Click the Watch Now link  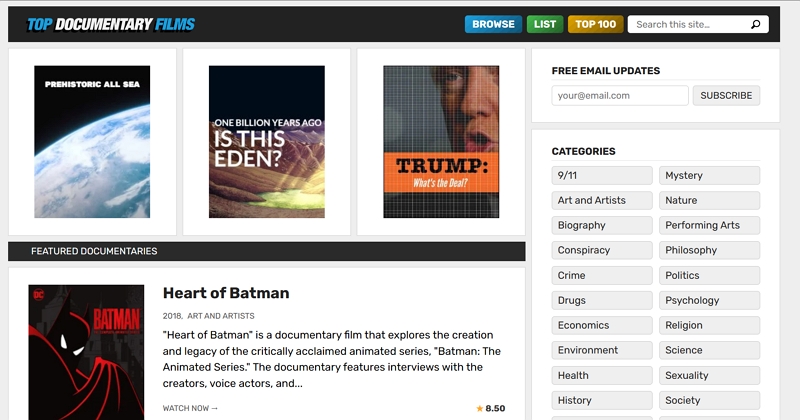click(190, 408)
